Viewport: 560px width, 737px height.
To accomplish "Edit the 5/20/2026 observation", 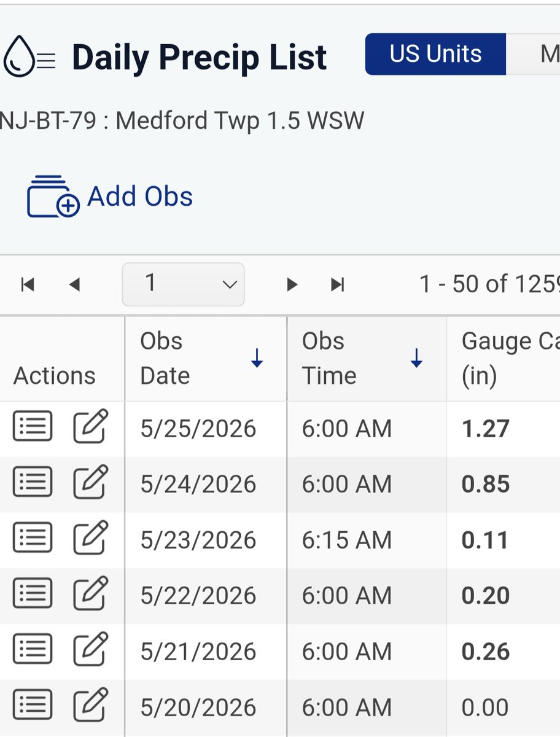I will (91, 704).
